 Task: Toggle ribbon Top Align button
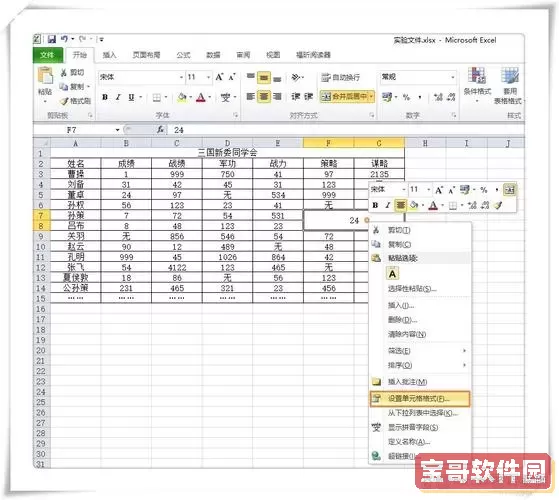click(x=251, y=77)
